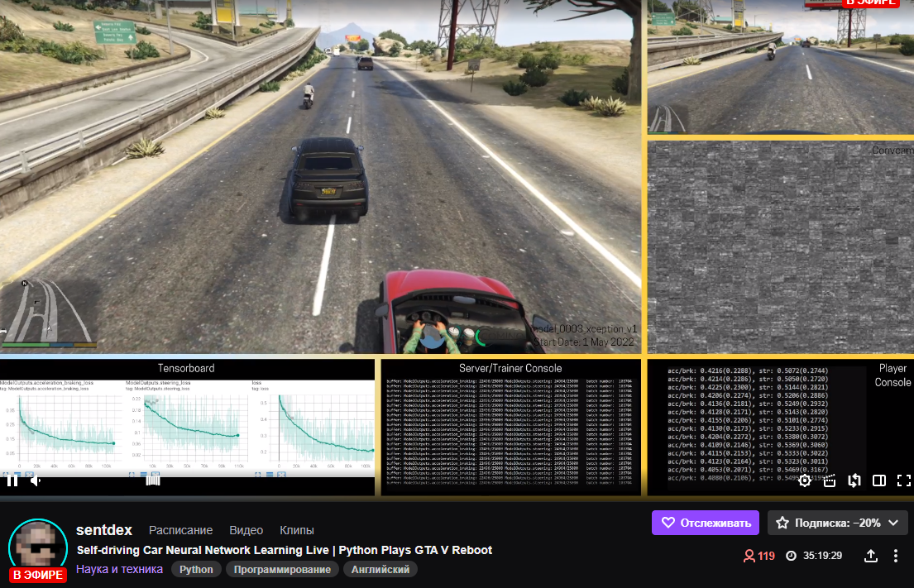Click the model_0003_xception_v1 overlay text

(585, 328)
